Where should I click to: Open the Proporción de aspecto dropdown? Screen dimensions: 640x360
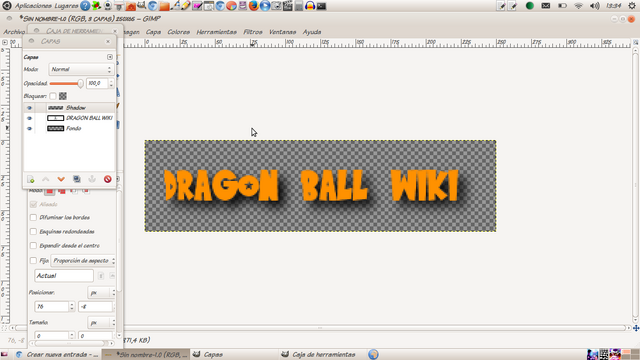(83, 260)
